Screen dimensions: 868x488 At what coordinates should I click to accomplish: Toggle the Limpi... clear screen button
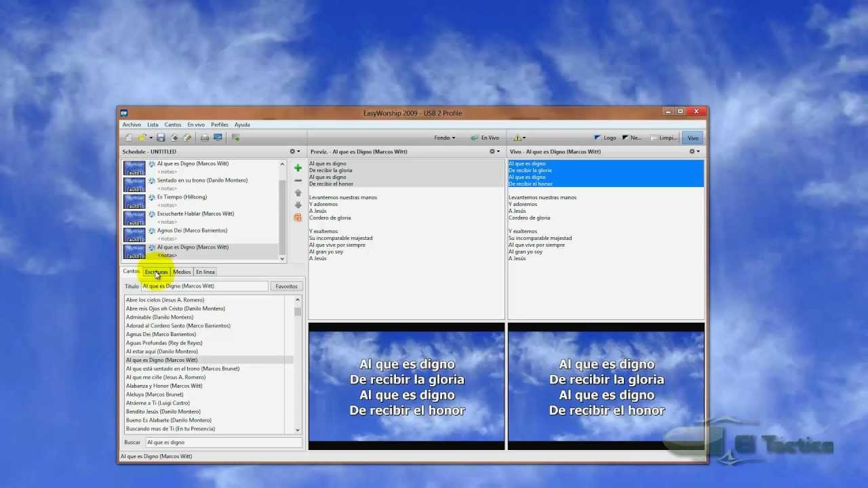663,138
